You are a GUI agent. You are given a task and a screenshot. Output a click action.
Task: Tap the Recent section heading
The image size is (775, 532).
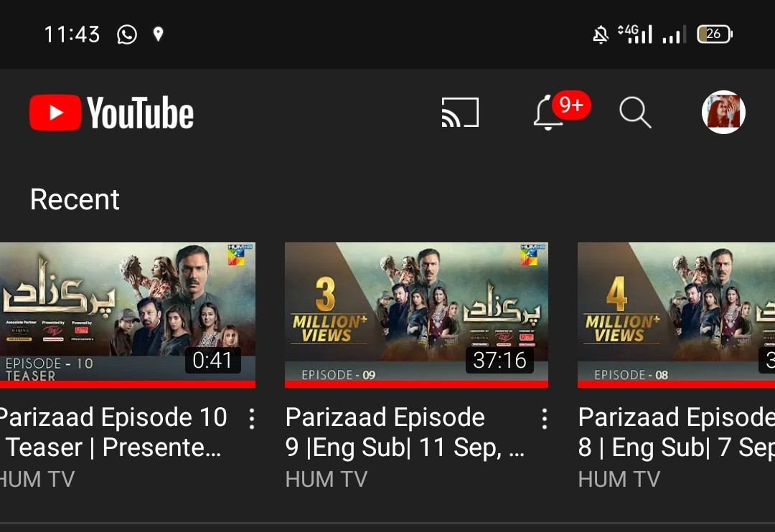click(75, 199)
